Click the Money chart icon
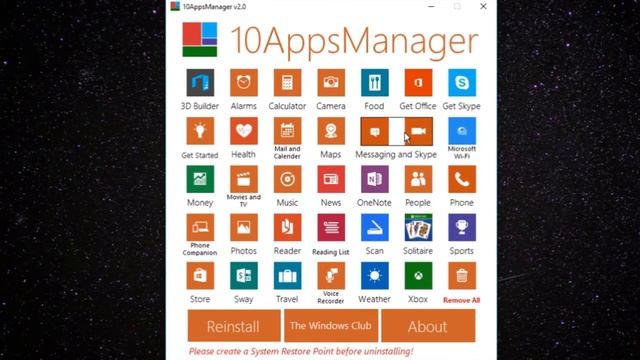 pos(200,179)
